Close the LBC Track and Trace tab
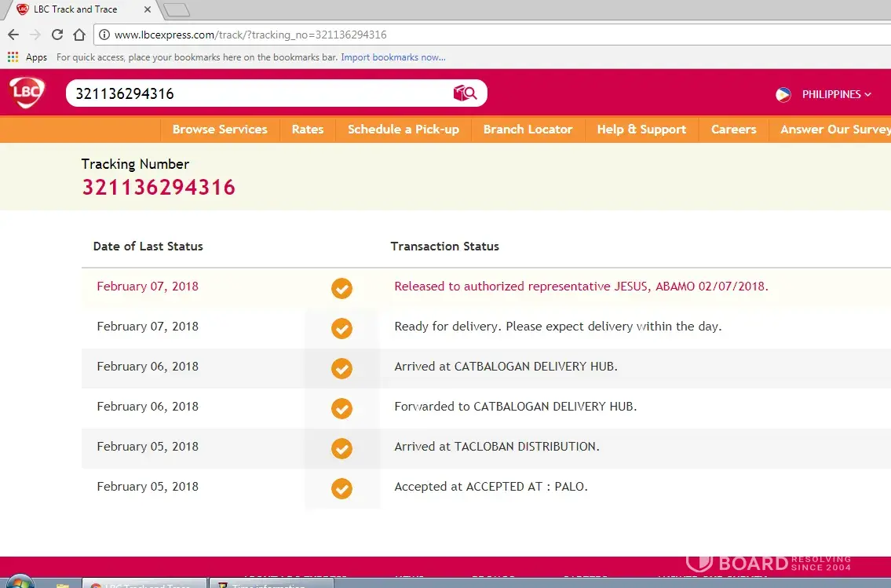This screenshot has width=891, height=588. click(x=148, y=9)
